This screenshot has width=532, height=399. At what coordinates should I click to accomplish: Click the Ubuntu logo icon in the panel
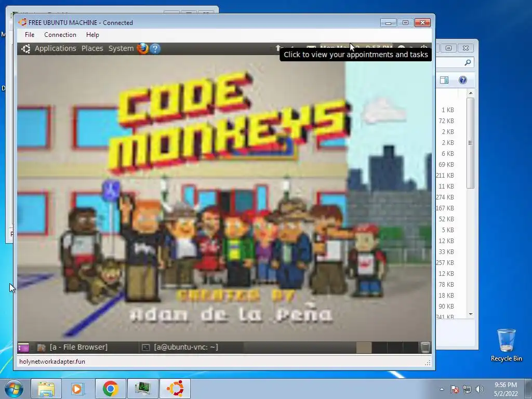click(26, 49)
